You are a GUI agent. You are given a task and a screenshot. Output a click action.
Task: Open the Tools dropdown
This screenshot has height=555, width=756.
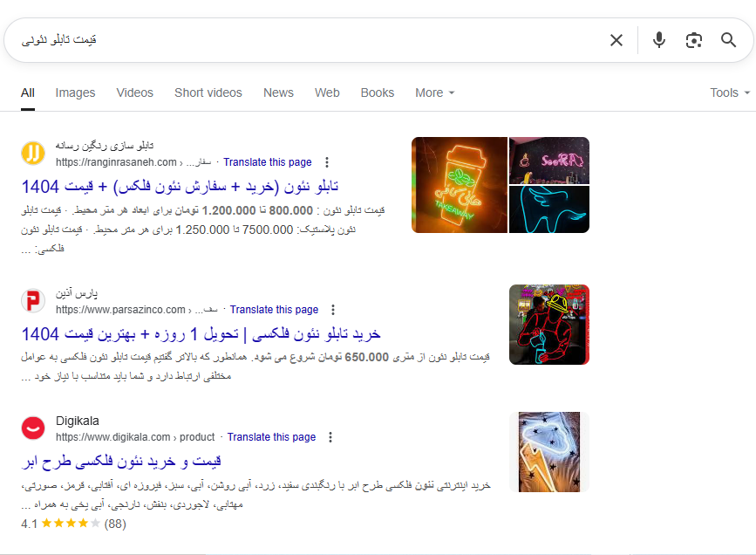click(x=729, y=92)
